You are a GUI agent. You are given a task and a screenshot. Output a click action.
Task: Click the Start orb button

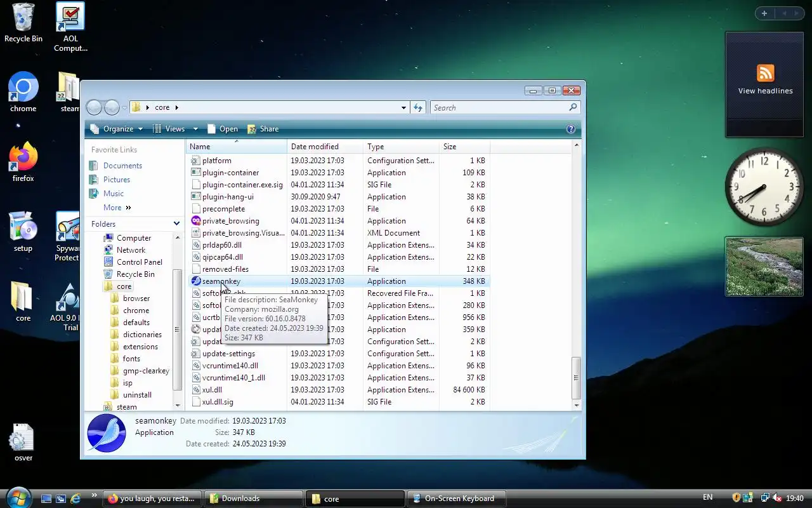click(x=17, y=497)
